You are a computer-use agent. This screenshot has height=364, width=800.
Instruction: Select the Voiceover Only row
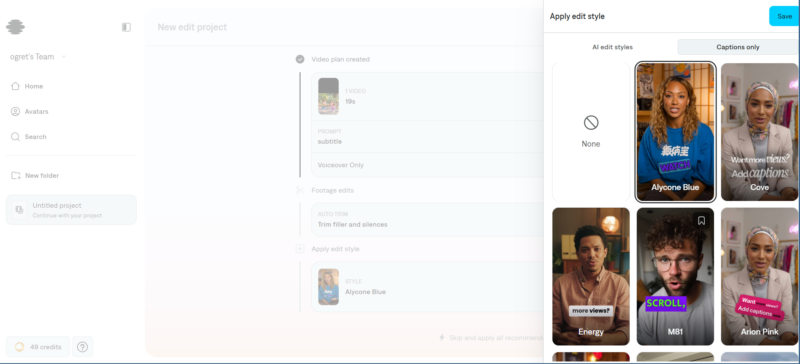(427, 165)
